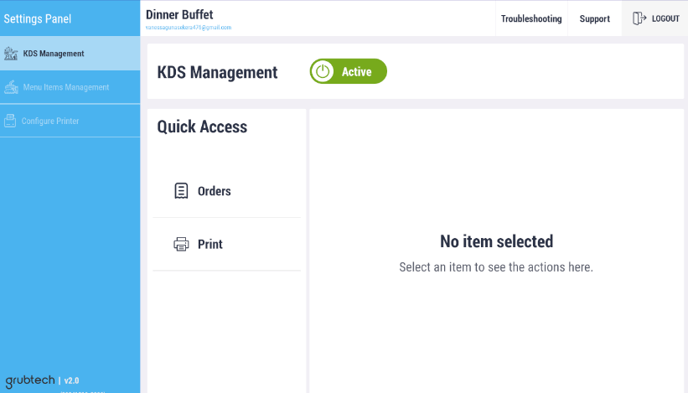
Task: Click the account email under Dinner Buffet
Action: tap(188, 27)
